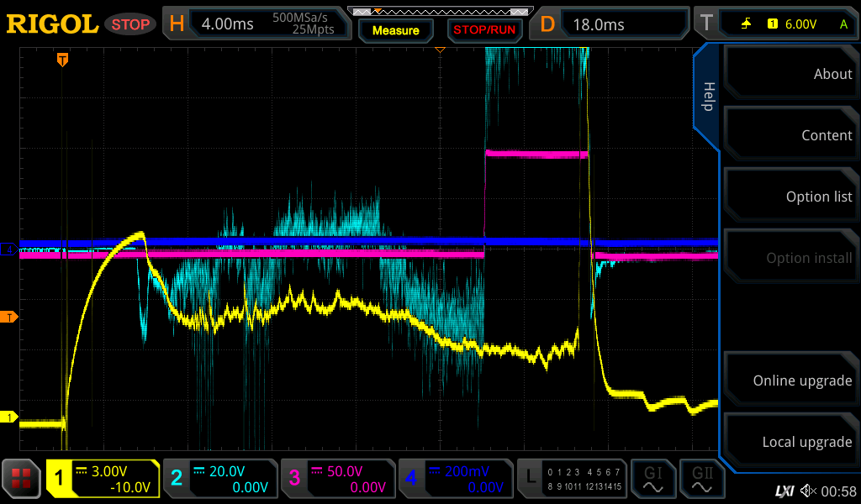Viewport: 861px width, 504px height.
Task: Open the function navigation icon at bottom-left
Action: coord(22,479)
